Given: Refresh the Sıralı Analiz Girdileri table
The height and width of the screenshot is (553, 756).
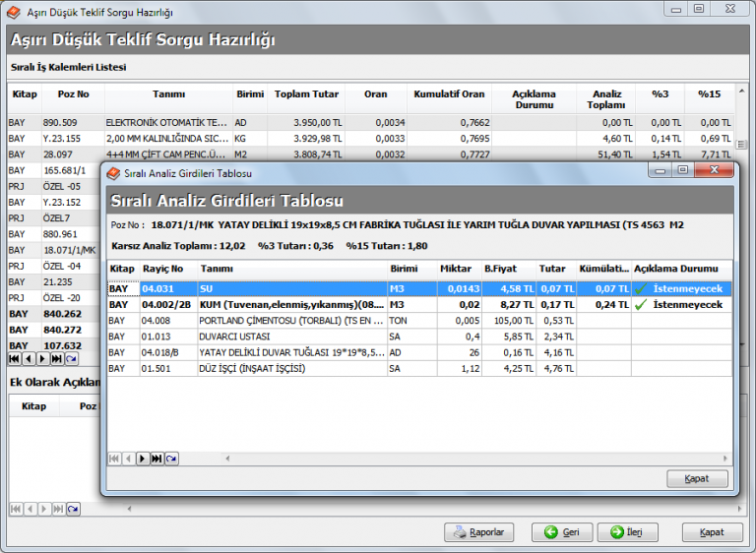Looking at the screenshot, I should click(172, 459).
